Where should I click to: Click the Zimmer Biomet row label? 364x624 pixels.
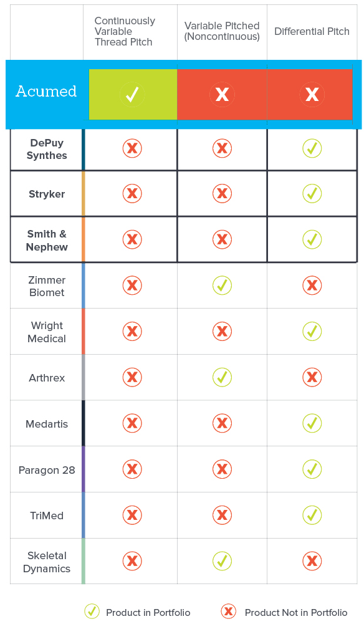(47, 286)
